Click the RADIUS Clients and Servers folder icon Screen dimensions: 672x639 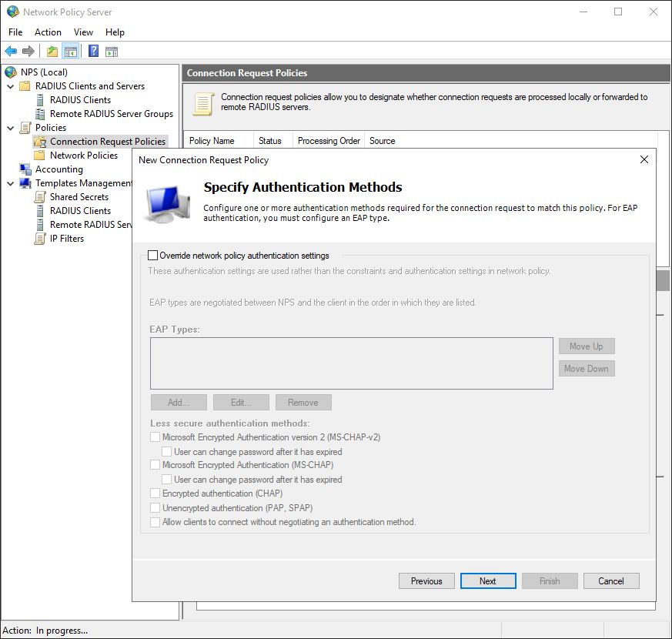tap(25, 86)
